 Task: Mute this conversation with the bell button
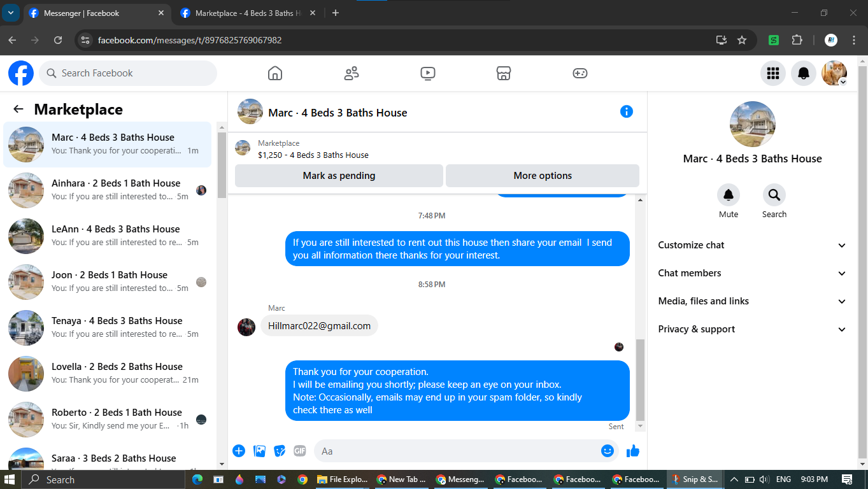pos(729,195)
